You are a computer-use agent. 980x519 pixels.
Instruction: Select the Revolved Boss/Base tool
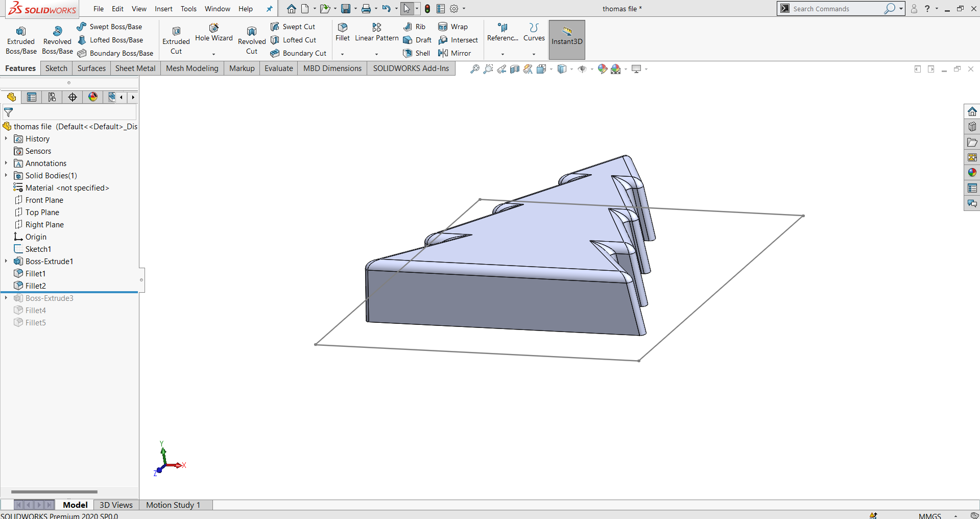pos(57,40)
